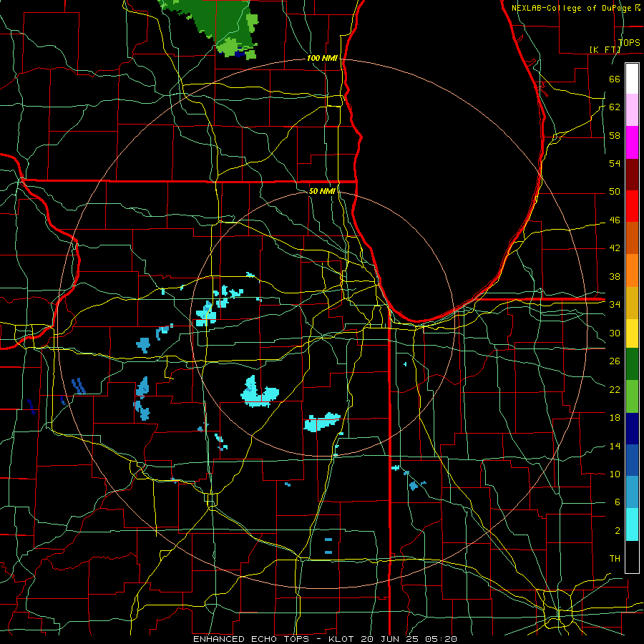Image resolution: width=644 pixels, height=644 pixels.
Task: Click the "22" legend value
Action: click(x=615, y=389)
